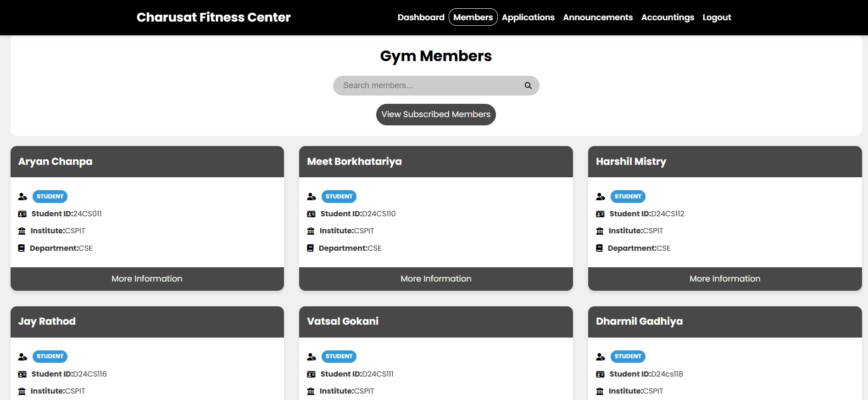Focus the Search members input field
This screenshot has width=868, height=400.
(x=429, y=86)
